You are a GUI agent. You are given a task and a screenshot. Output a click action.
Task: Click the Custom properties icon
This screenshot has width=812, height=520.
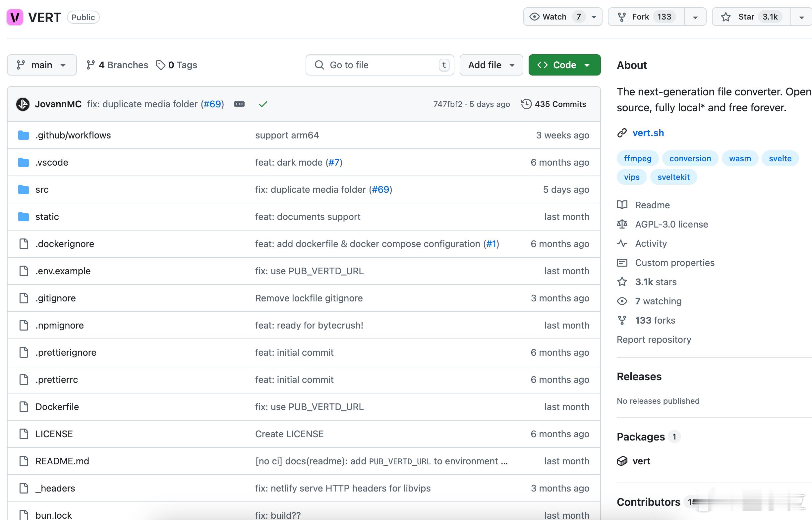(x=622, y=263)
